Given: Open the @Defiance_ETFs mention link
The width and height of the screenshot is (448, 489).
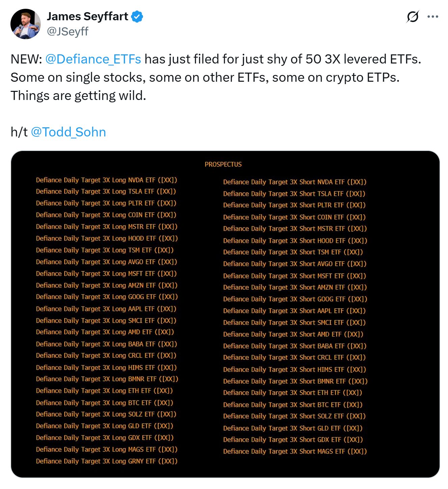Looking at the screenshot, I should 93,59.
